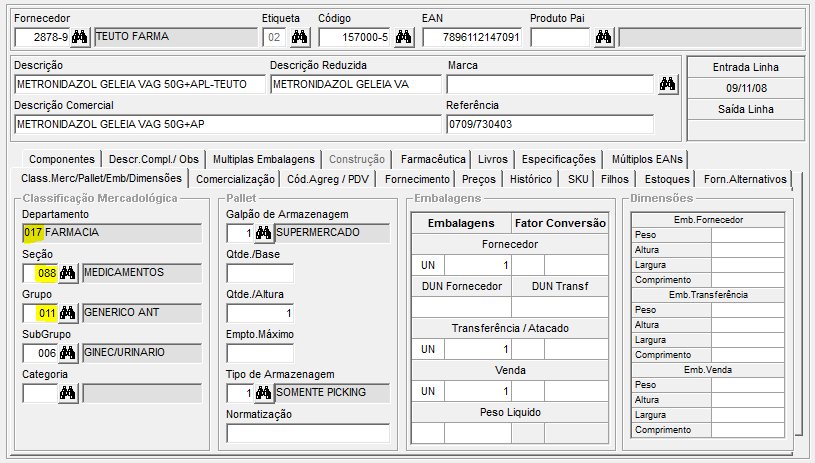Image resolution: width=815 pixels, height=463 pixels.
Task: Open the Cód.Agreg / PDV tab
Action: point(327,179)
